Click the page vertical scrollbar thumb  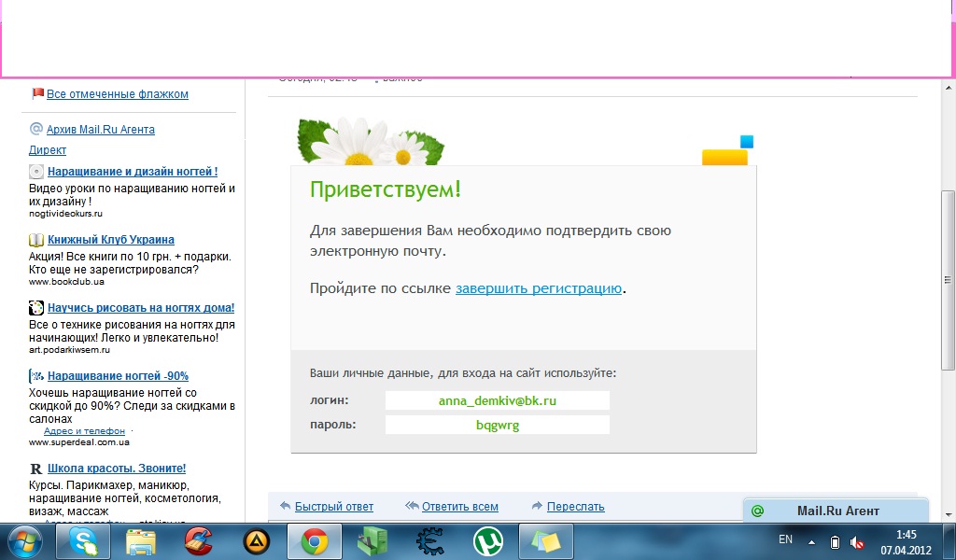[948, 280]
